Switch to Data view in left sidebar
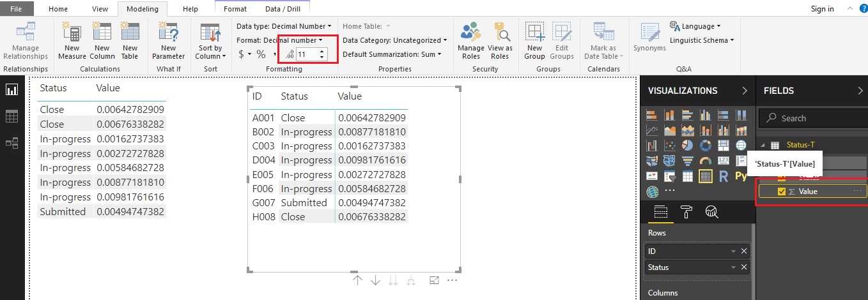The height and width of the screenshot is (300, 868). pyautogui.click(x=12, y=116)
